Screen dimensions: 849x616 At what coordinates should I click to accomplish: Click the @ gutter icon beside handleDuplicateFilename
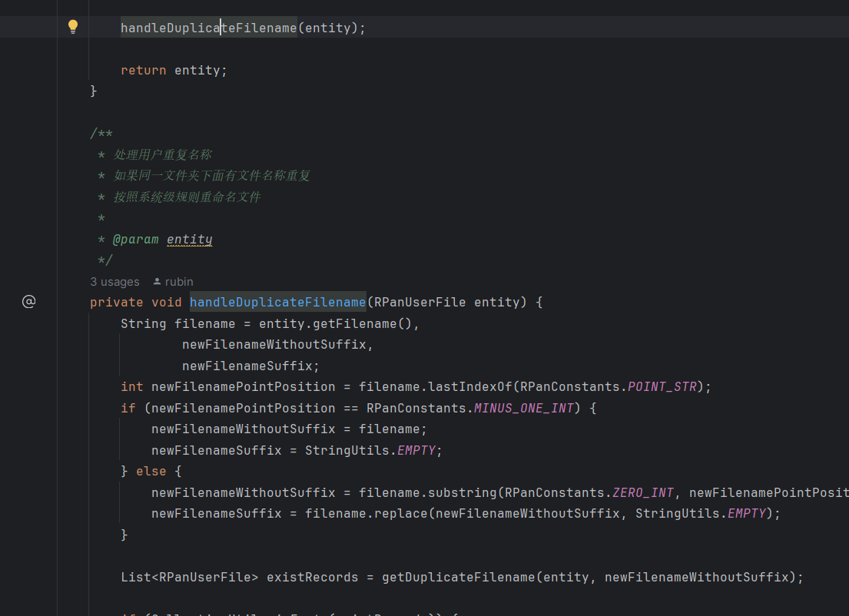tap(28, 302)
